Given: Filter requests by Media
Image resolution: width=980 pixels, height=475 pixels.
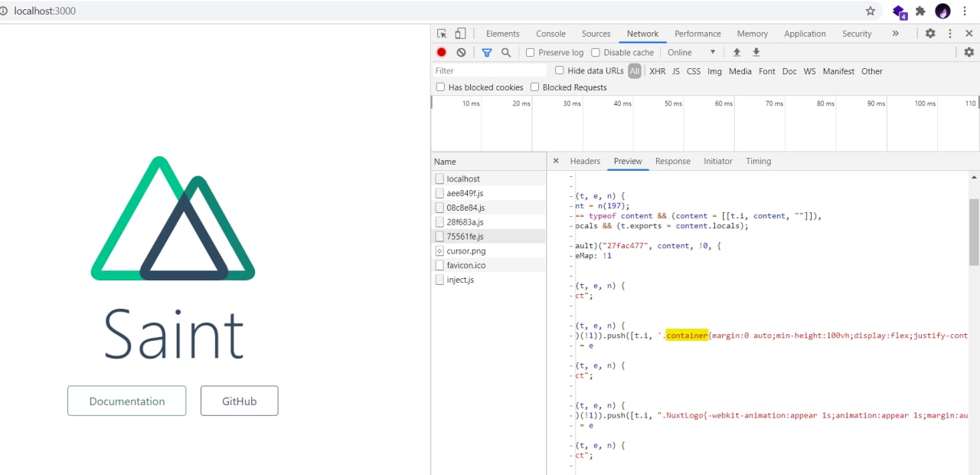Looking at the screenshot, I should click(740, 71).
